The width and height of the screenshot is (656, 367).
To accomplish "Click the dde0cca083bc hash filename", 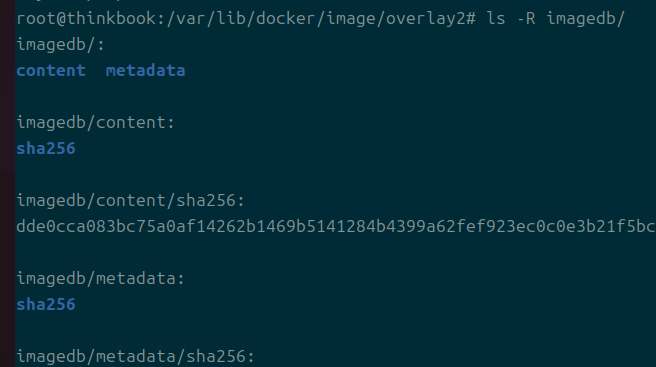I will (336, 226).
